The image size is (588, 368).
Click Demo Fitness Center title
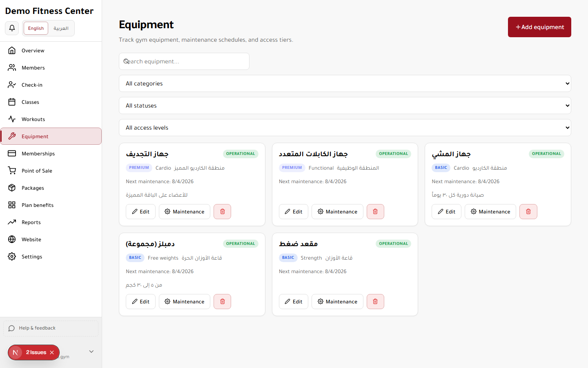49,11
